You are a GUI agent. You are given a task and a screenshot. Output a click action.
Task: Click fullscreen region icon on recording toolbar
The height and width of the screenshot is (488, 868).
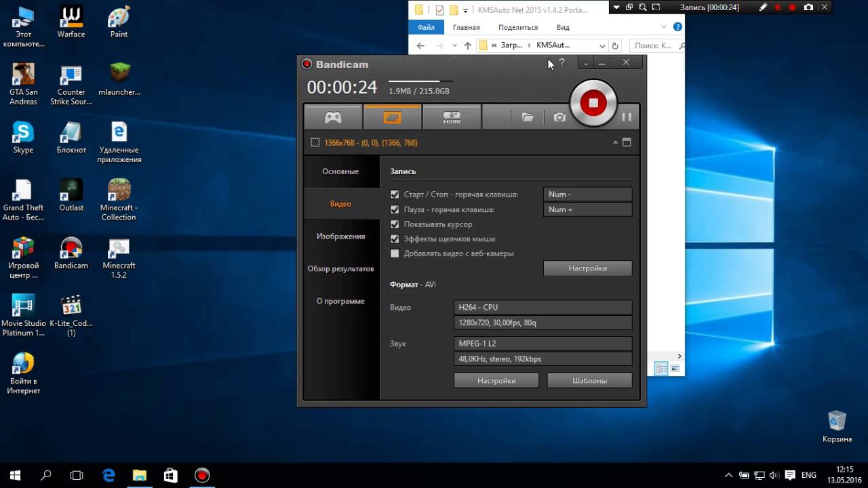655,7
